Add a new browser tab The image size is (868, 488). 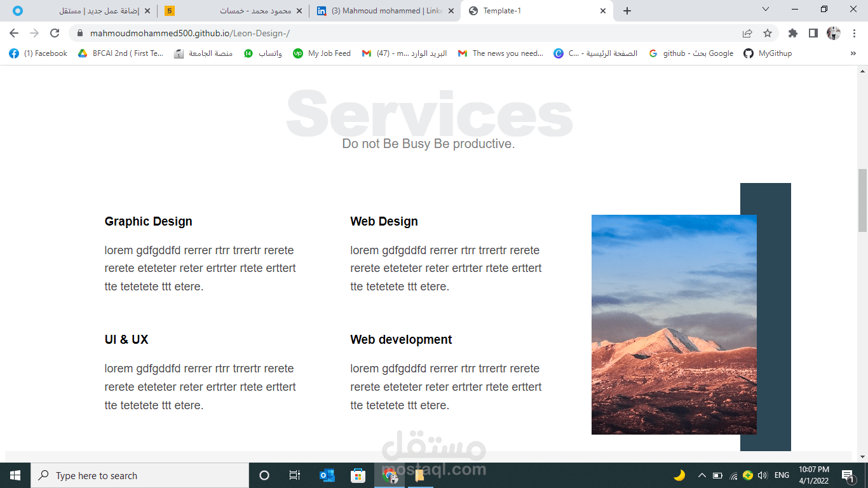(627, 11)
